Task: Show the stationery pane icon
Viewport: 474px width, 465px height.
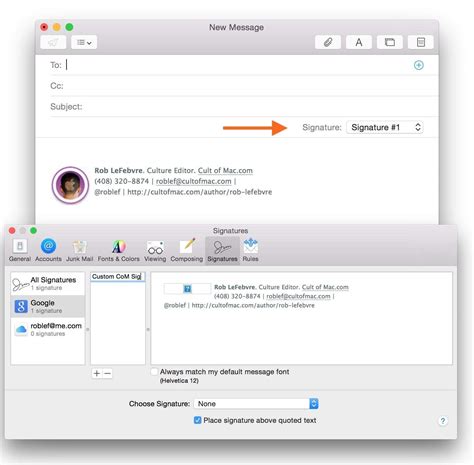Action: pos(421,42)
